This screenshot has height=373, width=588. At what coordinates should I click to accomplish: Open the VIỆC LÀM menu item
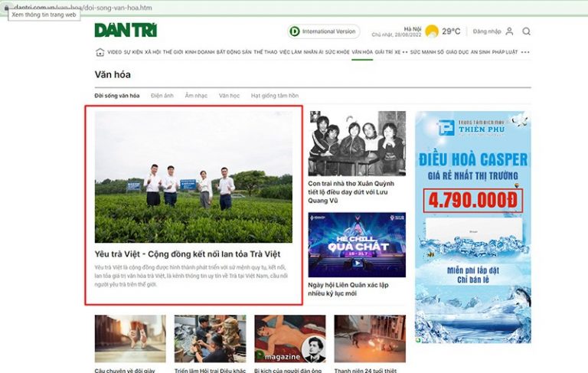coord(290,52)
